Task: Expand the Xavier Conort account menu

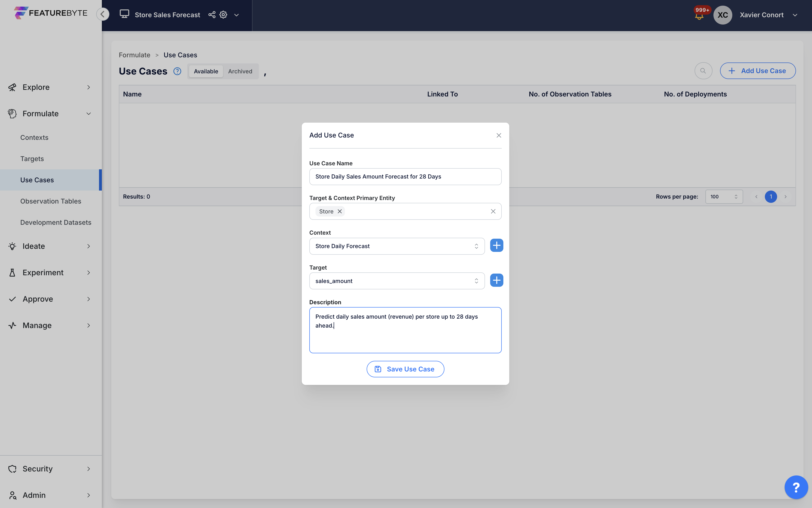Action: [795, 15]
